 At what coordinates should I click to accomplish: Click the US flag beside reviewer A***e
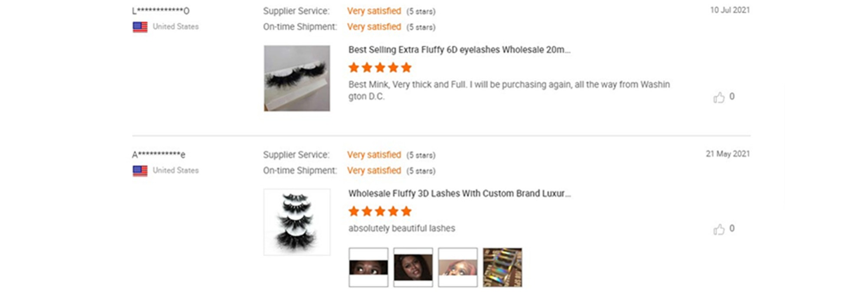pyautogui.click(x=140, y=171)
